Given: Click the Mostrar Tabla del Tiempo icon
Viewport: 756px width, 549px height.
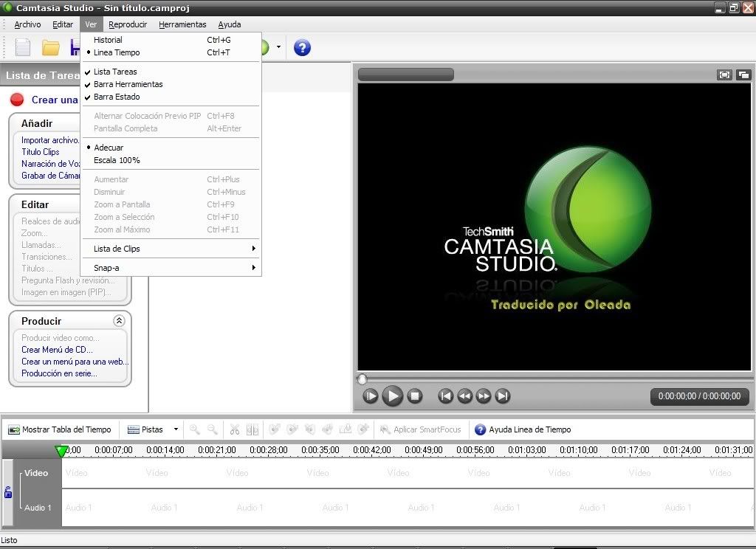Looking at the screenshot, I should click(14, 429).
